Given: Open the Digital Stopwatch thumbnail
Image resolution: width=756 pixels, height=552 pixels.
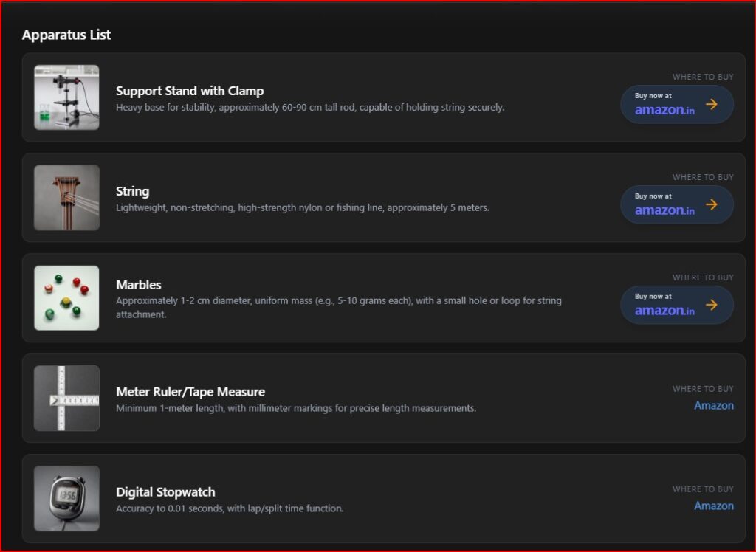Looking at the screenshot, I should click(66, 498).
